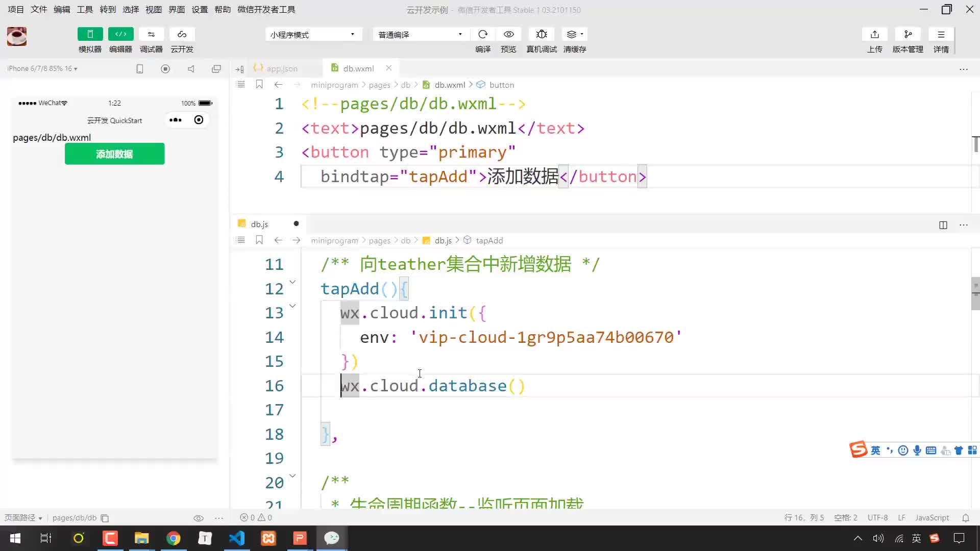
Task: Open the 云开发 cloud development console
Action: pyautogui.click(x=182, y=34)
